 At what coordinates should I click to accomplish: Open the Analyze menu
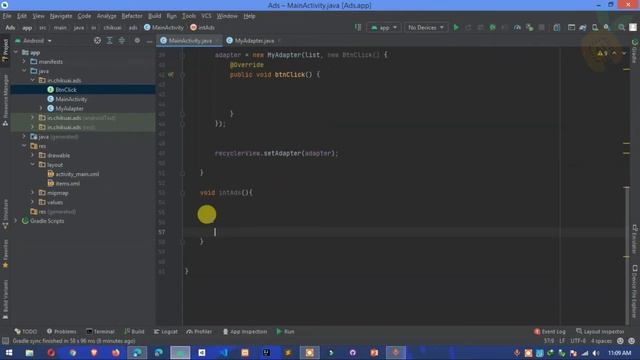(x=106, y=16)
